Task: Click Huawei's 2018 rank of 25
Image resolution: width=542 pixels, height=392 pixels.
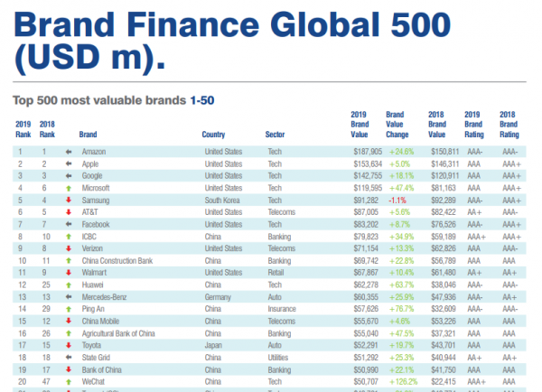Action: [46, 285]
